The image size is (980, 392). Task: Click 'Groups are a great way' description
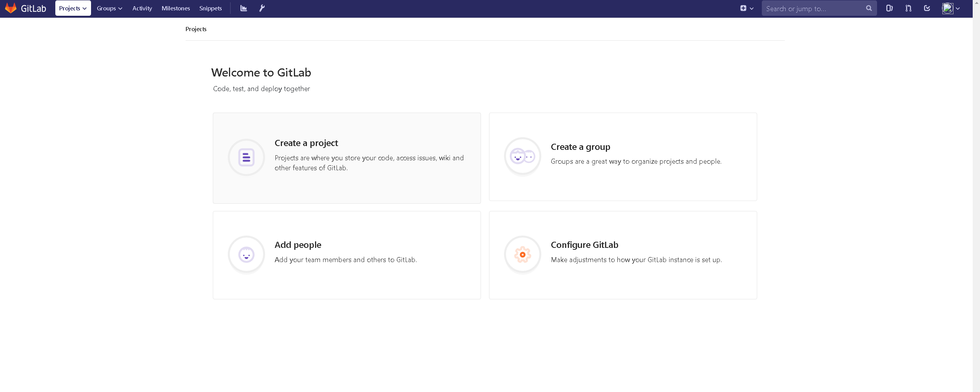point(636,161)
